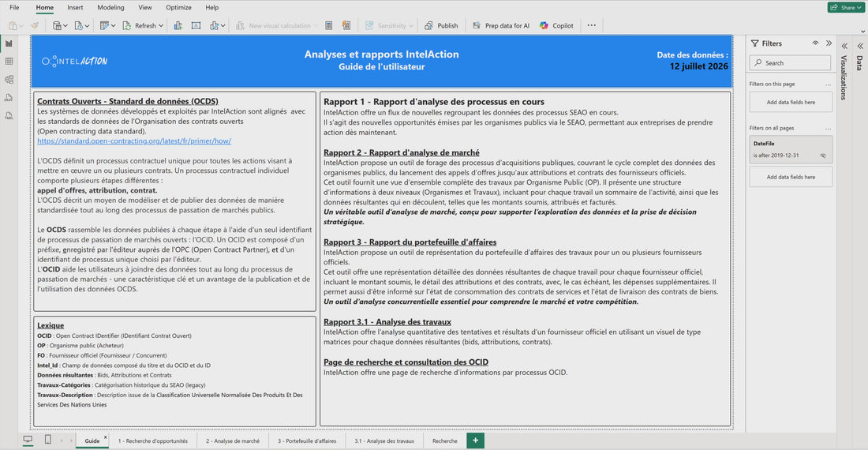Image resolution: width=868 pixels, height=450 pixels.
Task: Click the Filters pane Search field
Action: [x=790, y=62]
